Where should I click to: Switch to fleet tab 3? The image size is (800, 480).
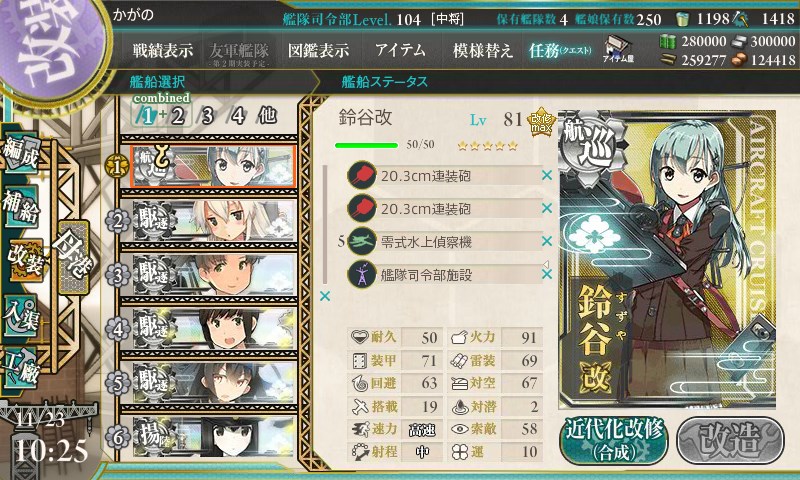[207, 116]
